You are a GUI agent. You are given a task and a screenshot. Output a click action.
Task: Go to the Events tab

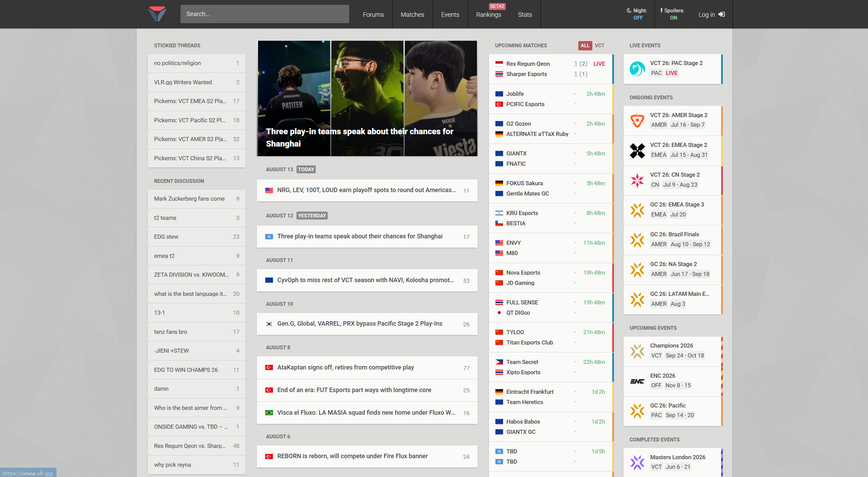tap(450, 14)
